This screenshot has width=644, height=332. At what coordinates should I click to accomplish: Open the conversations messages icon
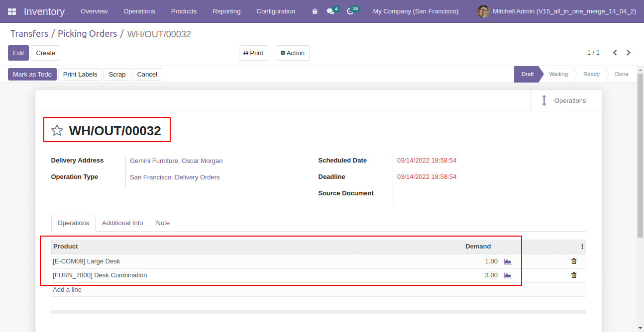(x=330, y=11)
